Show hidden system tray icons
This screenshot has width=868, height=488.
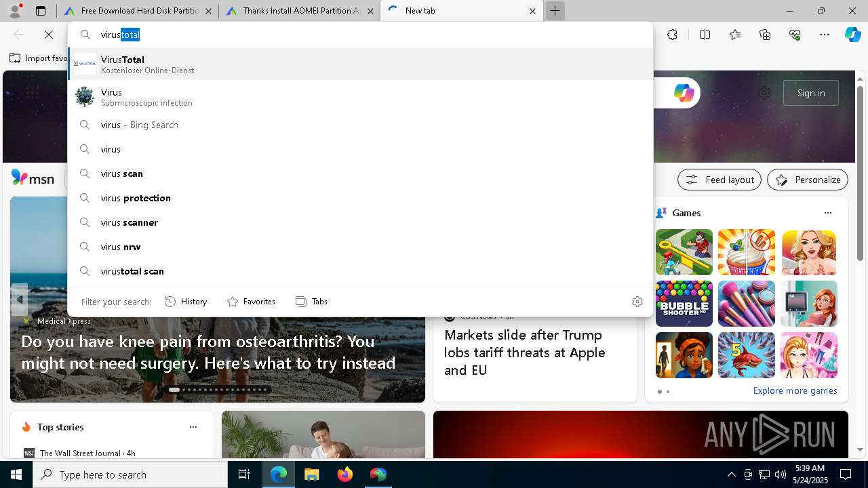click(731, 474)
